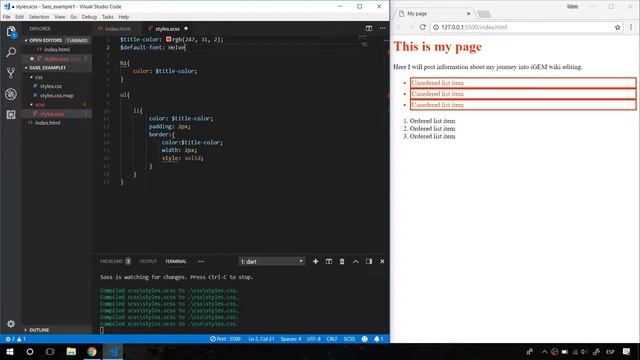Click the ESP language indicator in tray
Image resolution: width=640 pixels, height=360 pixels.
[x=610, y=351]
